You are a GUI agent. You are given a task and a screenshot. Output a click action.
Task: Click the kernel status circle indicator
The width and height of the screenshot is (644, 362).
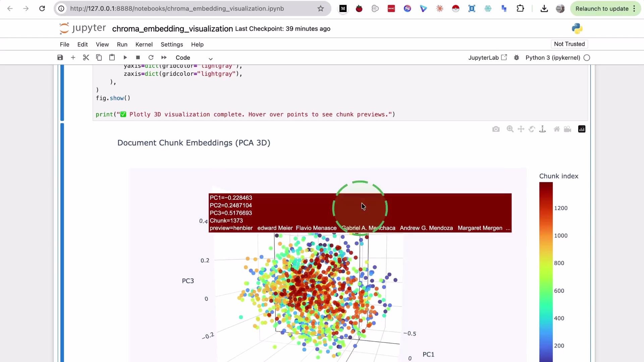click(587, 58)
